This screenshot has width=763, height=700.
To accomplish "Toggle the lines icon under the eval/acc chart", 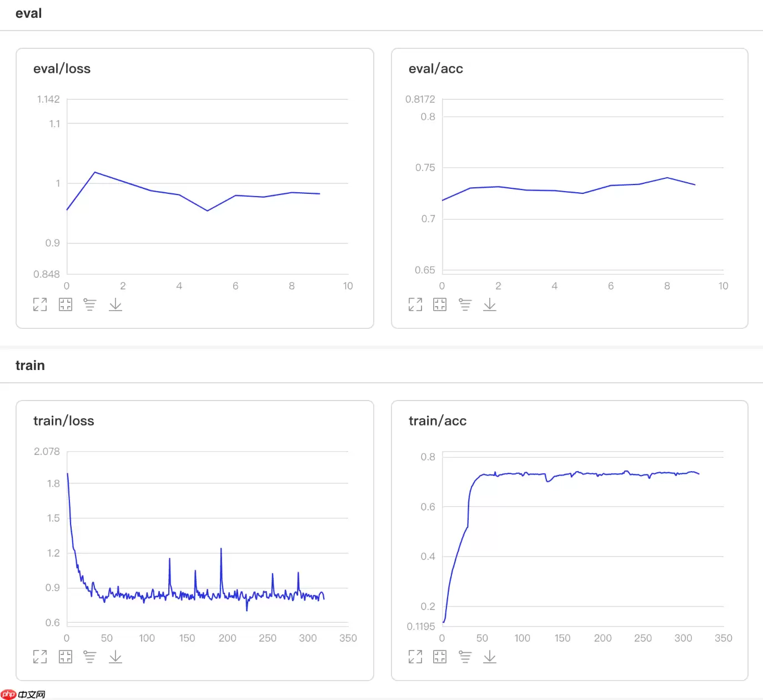I will click(x=465, y=304).
